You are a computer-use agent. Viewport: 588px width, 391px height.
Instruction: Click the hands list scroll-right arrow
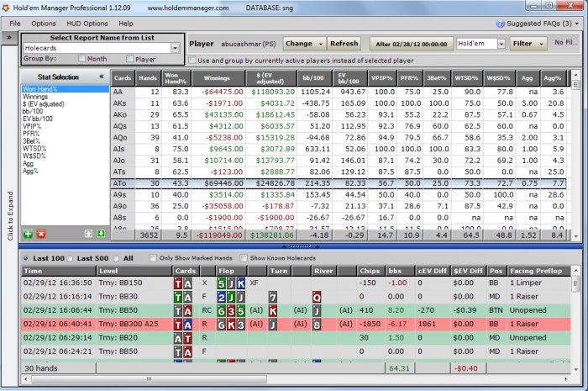coord(566,379)
